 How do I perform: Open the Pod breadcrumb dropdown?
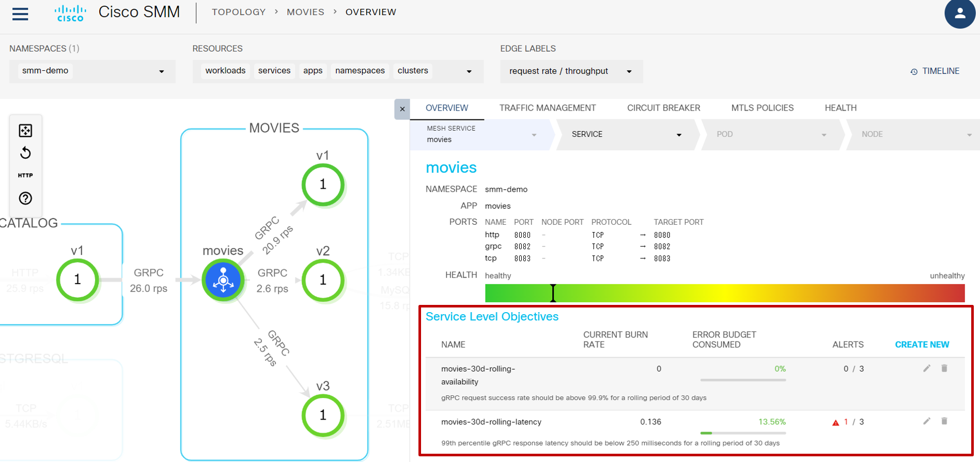pos(772,134)
